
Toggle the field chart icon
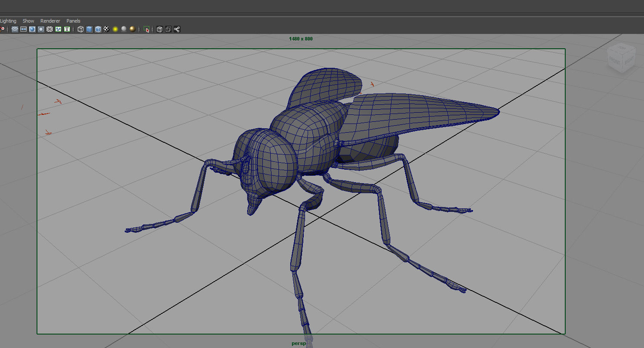click(50, 29)
